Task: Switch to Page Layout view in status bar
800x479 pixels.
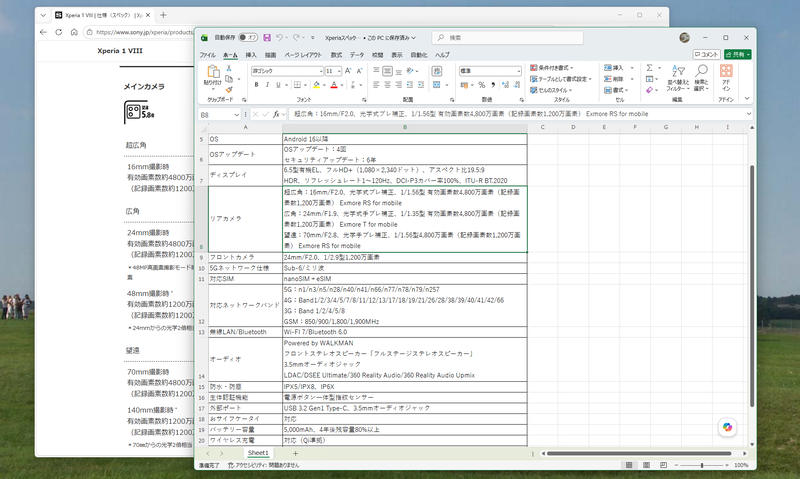Action: point(646,465)
